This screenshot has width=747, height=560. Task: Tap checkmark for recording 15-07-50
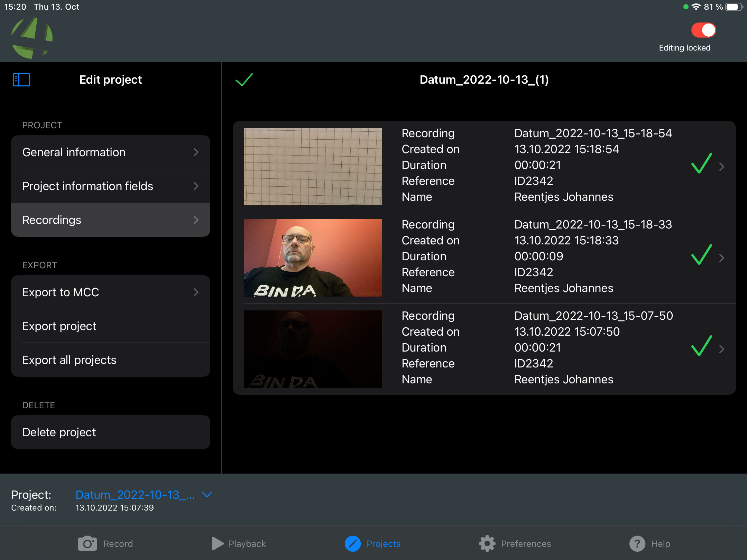[x=701, y=346]
